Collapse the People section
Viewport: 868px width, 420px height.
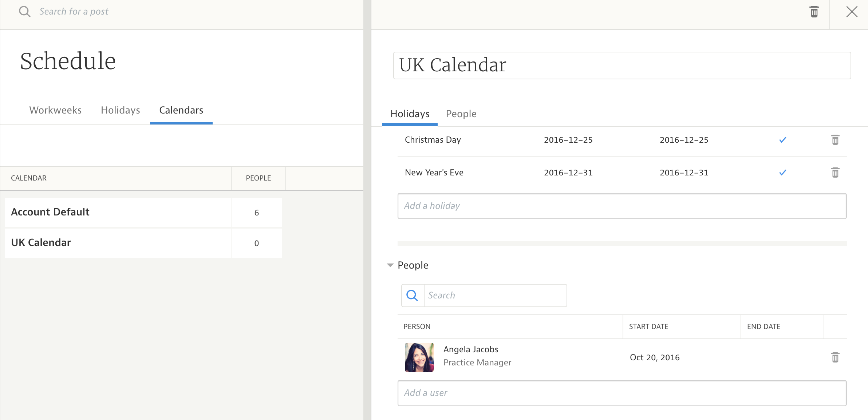pos(390,265)
